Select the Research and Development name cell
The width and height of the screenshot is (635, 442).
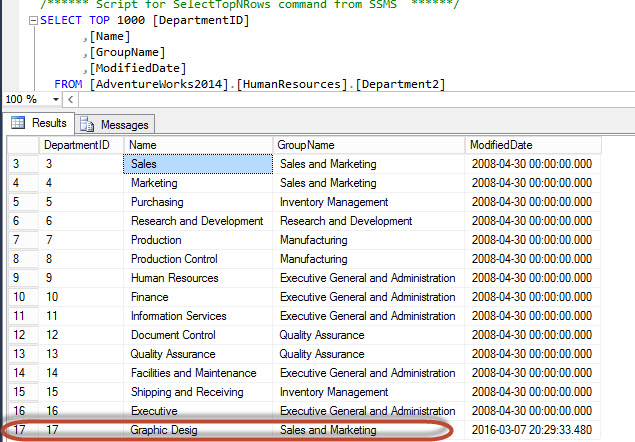click(x=198, y=221)
